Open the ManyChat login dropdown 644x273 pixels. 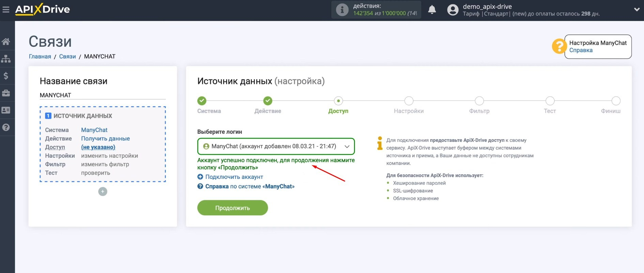276,146
